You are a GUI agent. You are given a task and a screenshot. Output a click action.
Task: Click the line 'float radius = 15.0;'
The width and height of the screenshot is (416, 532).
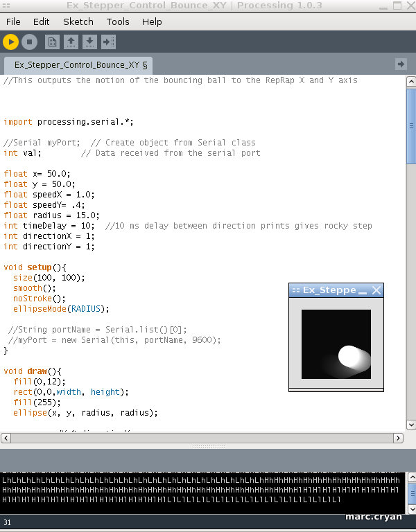click(x=51, y=215)
